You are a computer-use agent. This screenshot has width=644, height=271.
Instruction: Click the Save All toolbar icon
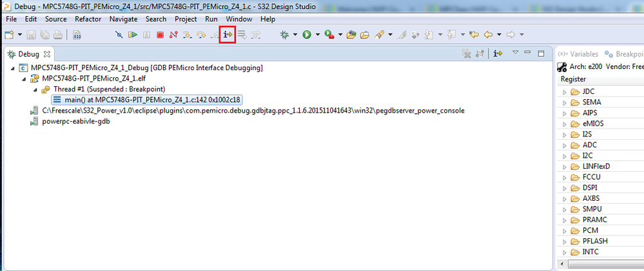point(44,35)
